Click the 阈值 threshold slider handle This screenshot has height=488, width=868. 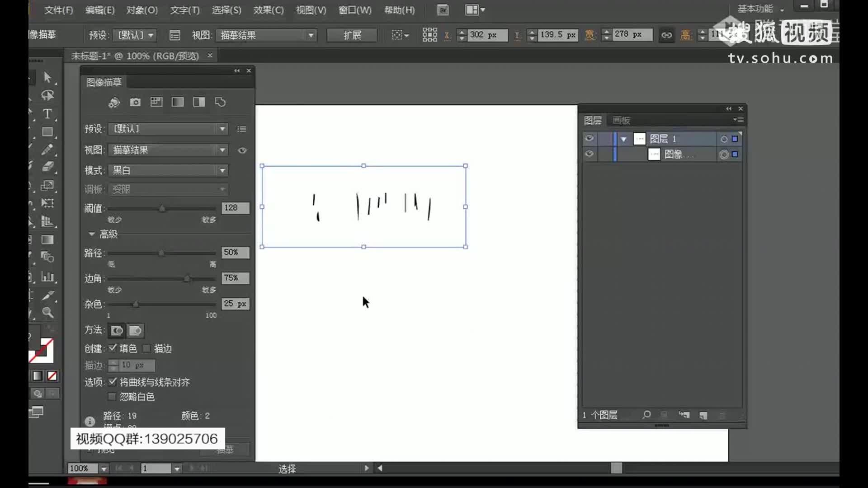162,208
